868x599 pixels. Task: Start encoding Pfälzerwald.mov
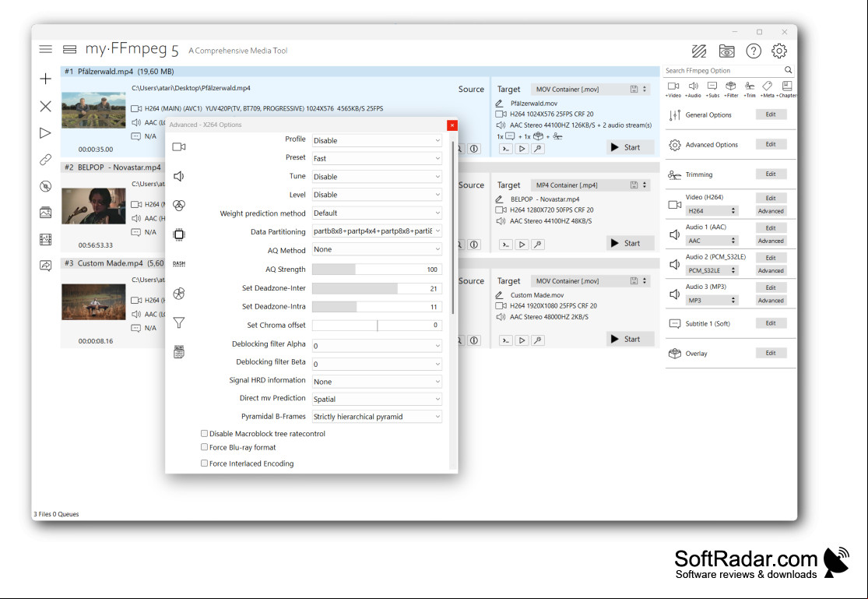pos(630,147)
